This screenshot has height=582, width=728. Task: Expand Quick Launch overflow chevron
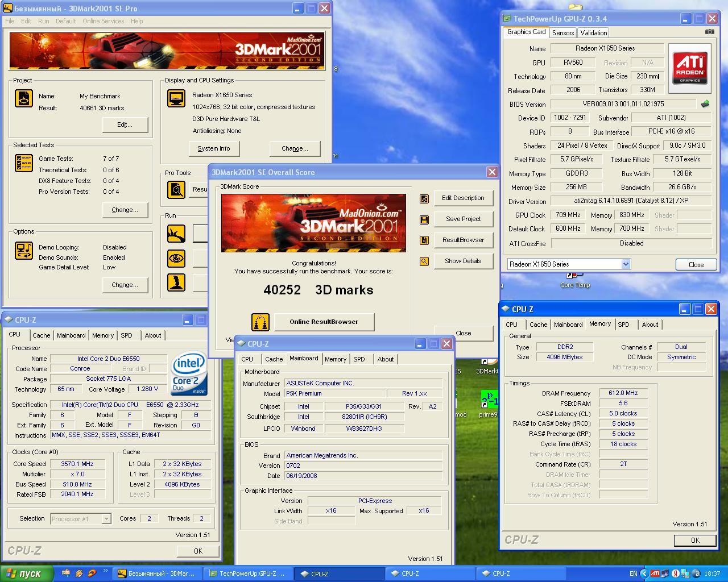pos(105,571)
